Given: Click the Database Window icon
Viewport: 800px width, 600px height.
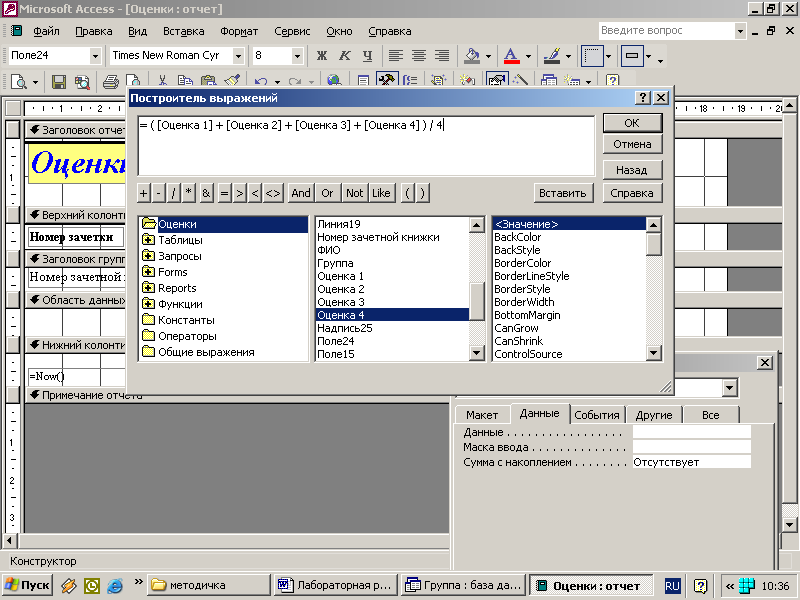Looking at the screenshot, I should pyautogui.click(x=548, y=81).
